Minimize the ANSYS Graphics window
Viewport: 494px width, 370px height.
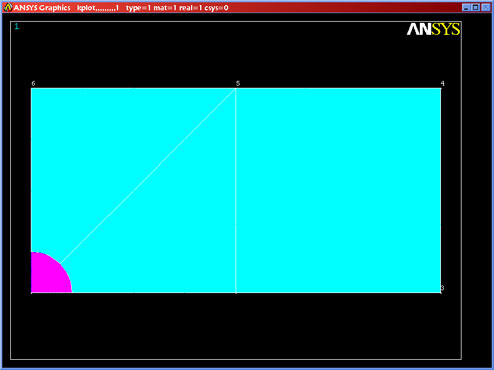[466, 7]
